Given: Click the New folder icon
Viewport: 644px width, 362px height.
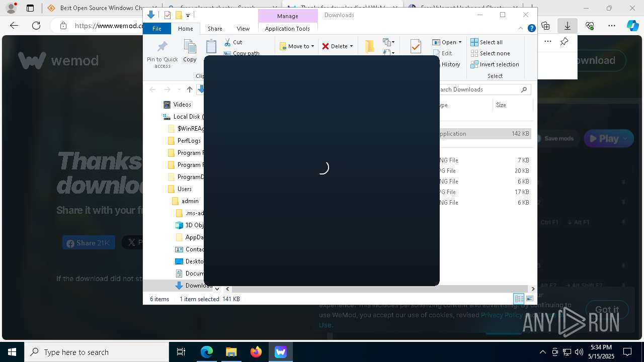Looking at the screenshot, I should [369, 46].
